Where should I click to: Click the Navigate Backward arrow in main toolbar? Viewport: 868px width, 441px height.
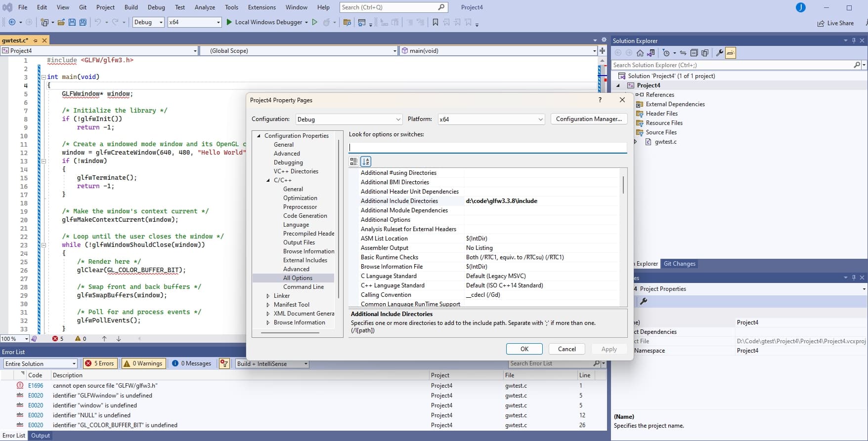click(12, 22)
